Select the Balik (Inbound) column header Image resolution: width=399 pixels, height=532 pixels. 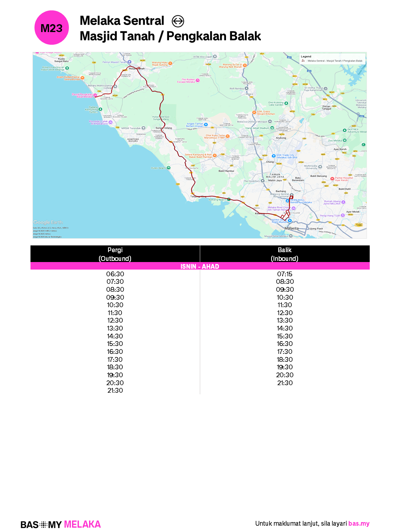[285, 254]
